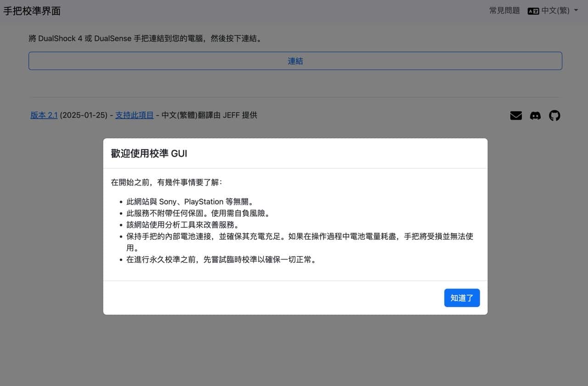This screenshot has width=588, height=386.
Task: Open the email contact icon
Action: pyautogui.click(x=516, y=116)
